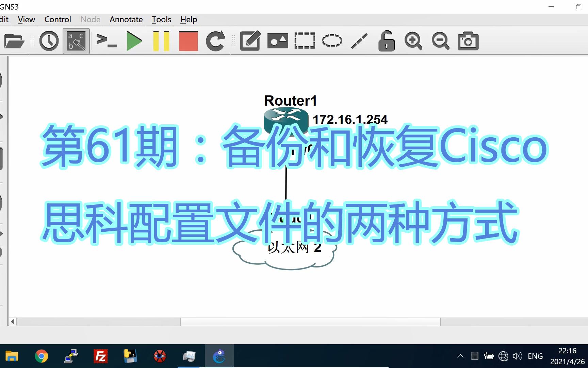Image resolution: width=588 pixels, height=368 pixels.
Task: Open the Control menu
Action: pos(58,19)
